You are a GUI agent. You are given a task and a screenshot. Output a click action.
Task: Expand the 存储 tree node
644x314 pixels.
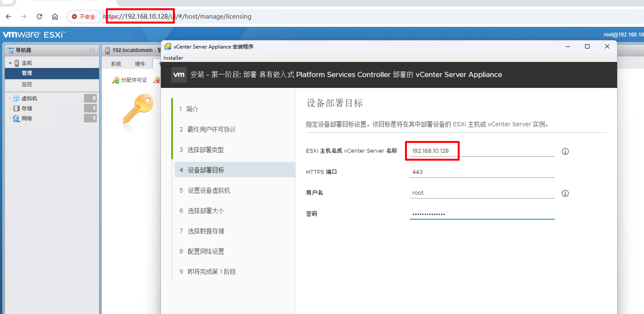[10, 108]
